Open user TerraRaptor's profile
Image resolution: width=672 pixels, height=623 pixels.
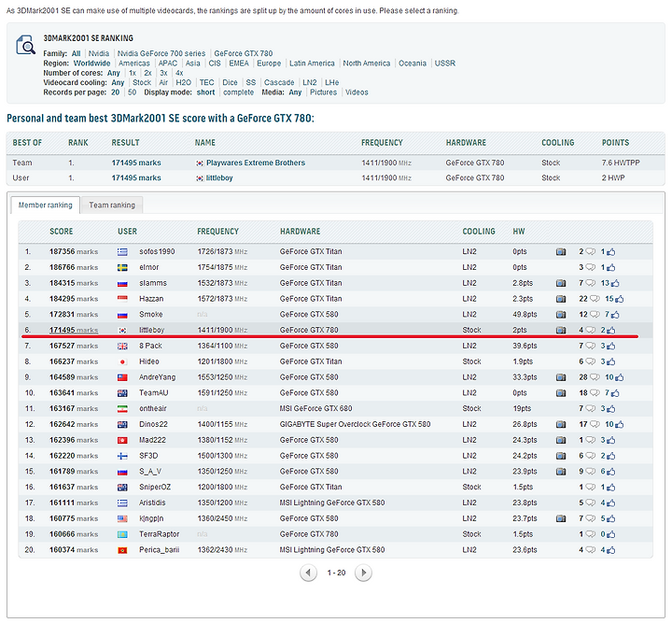159,534
